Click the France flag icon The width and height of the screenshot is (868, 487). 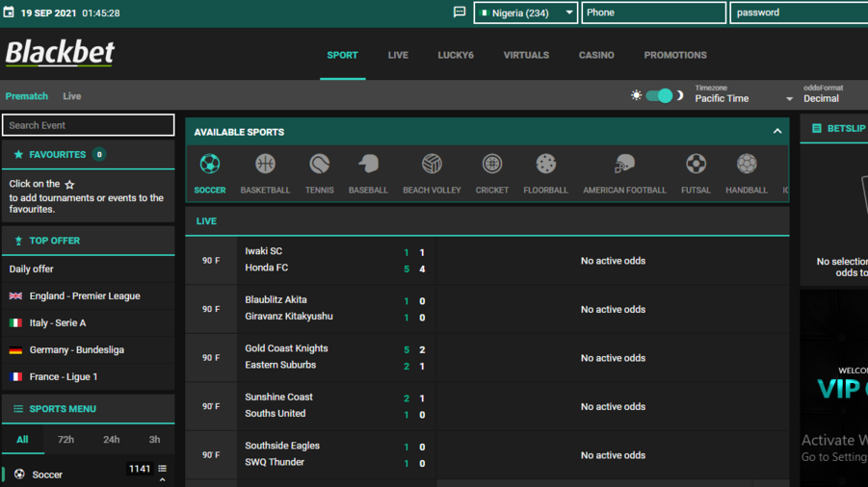point(15,377)
